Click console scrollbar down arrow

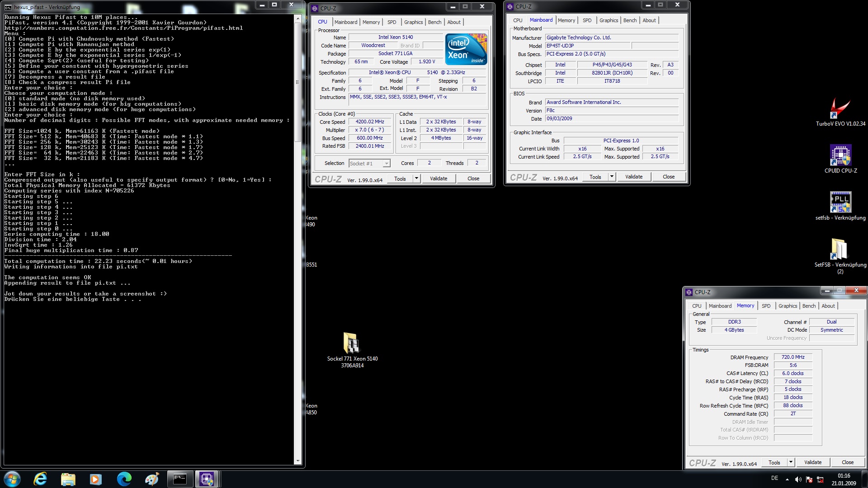coord(297,461)
